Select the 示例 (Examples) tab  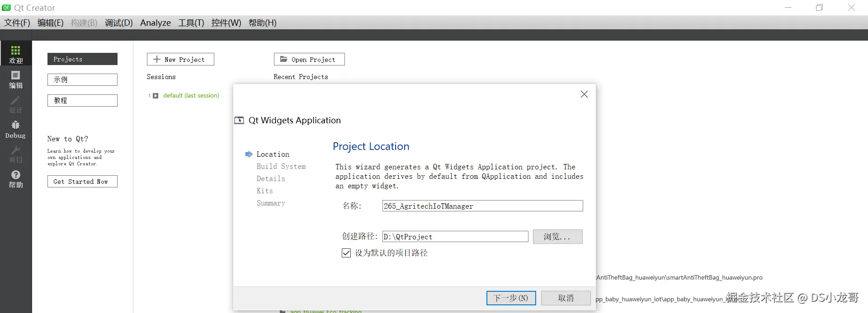pyautogui.click(x=82, y=79)
